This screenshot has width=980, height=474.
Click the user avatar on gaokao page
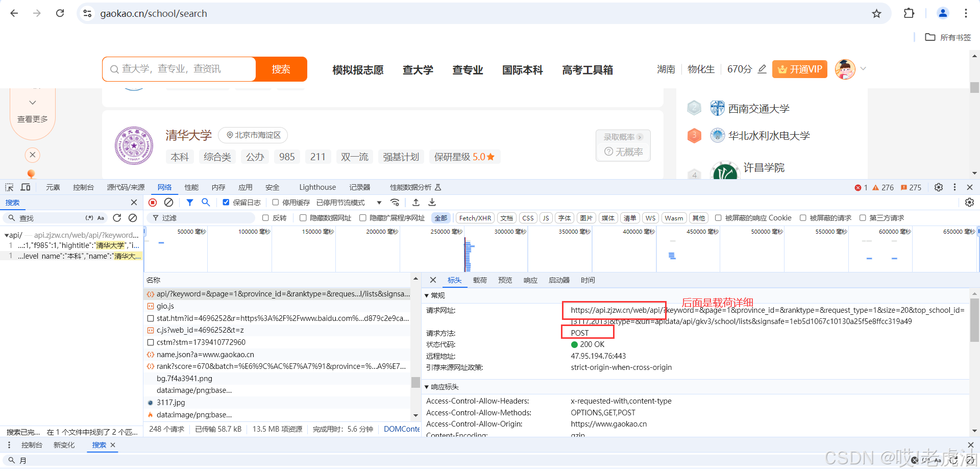[845, 69]
